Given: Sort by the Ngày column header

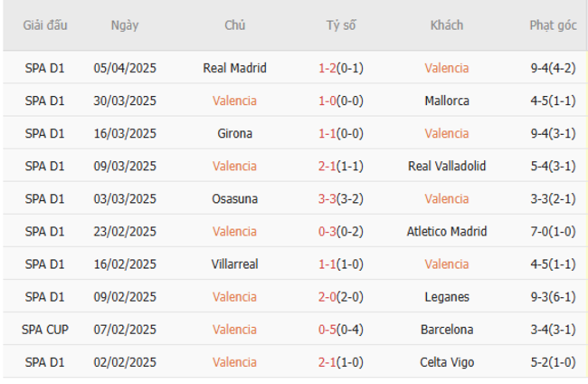Looking at the screenshot, I should [125, 25].
